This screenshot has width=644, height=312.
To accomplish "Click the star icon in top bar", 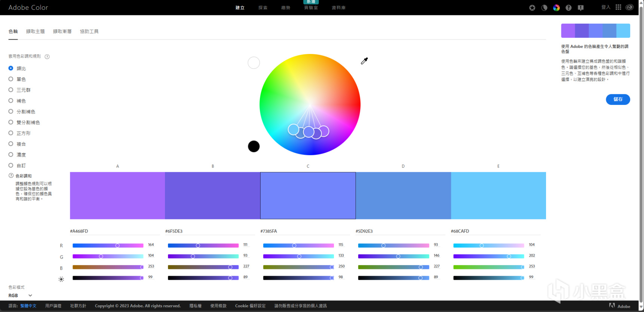I will pyautogui.click(x=532, y=7).
